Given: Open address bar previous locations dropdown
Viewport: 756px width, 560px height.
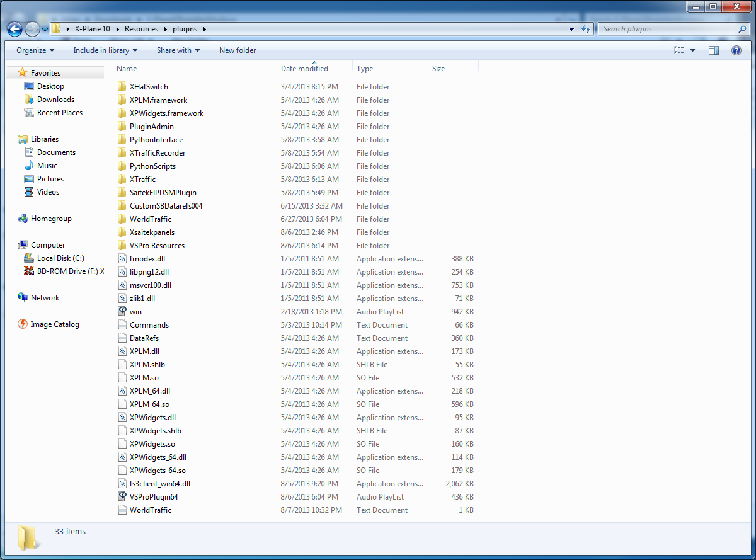Looking at the screenshot, I should pyautogui.click(x=571, y=29).
